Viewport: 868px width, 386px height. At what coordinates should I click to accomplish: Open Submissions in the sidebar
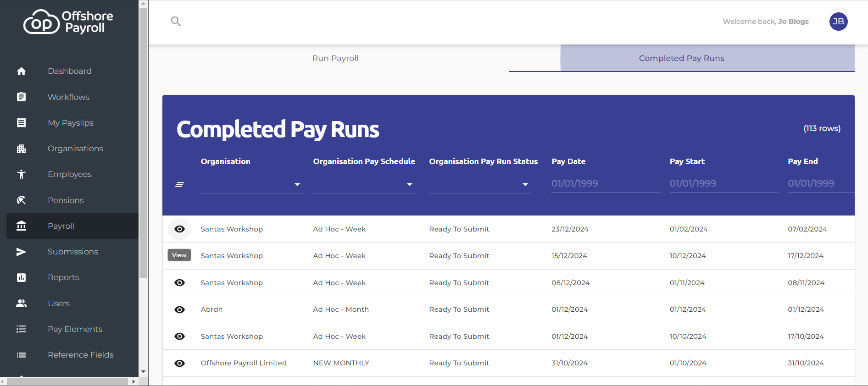click(x=72, y=252)
